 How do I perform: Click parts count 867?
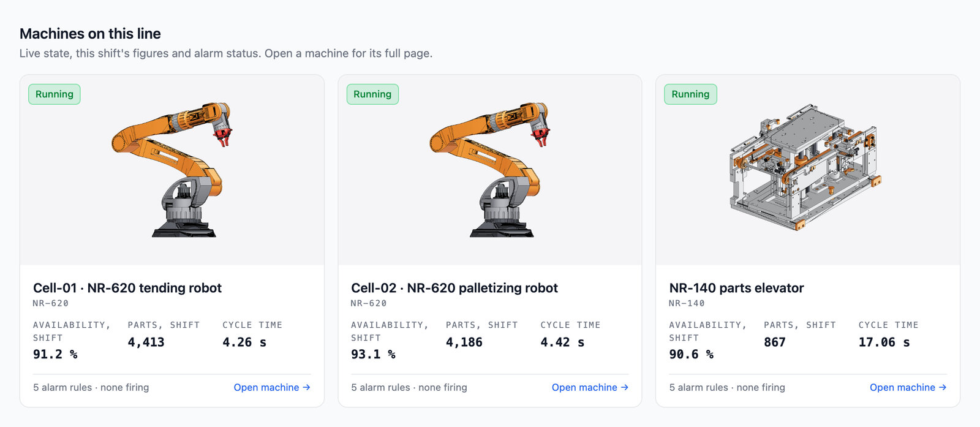774,342
